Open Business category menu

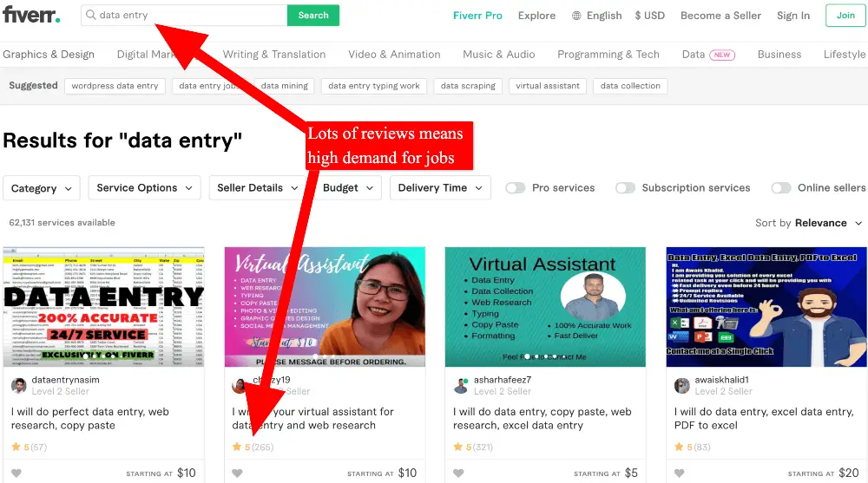coord(779,55)
